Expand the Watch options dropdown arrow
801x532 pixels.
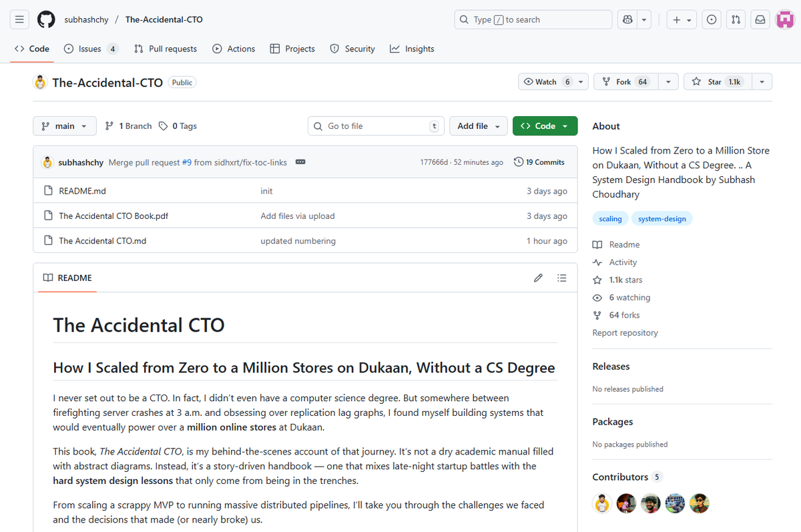[x=581, y=82]
